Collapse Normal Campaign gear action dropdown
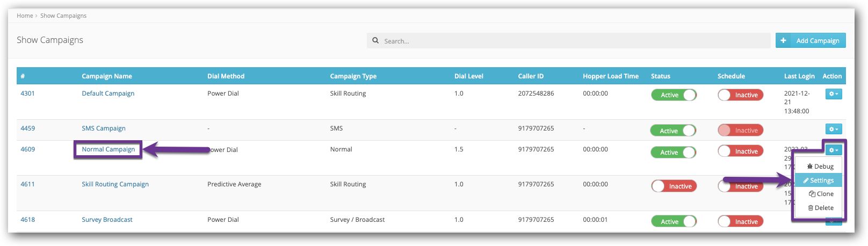The image size is (868, 246). tap(833, 150)
